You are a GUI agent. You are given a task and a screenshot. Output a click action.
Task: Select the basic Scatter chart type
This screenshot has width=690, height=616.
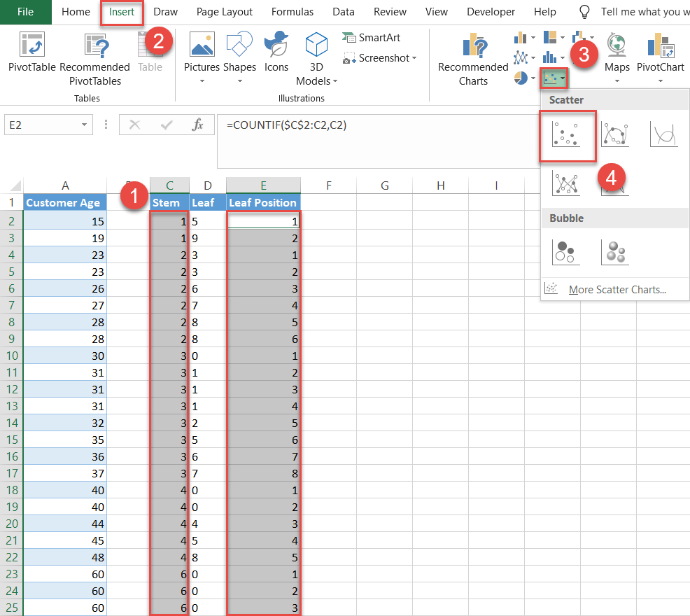[x=567, y=134]
